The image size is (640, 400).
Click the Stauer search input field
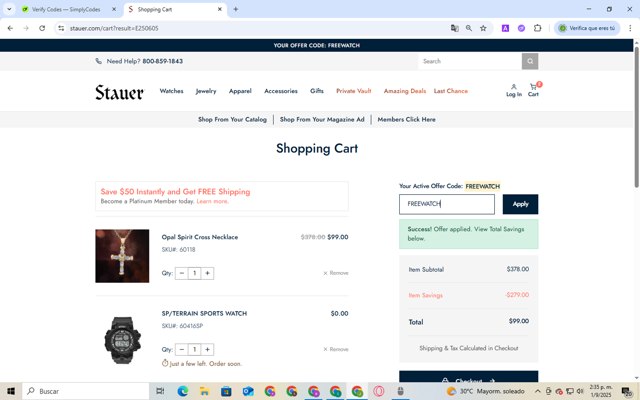click(470, 61)
